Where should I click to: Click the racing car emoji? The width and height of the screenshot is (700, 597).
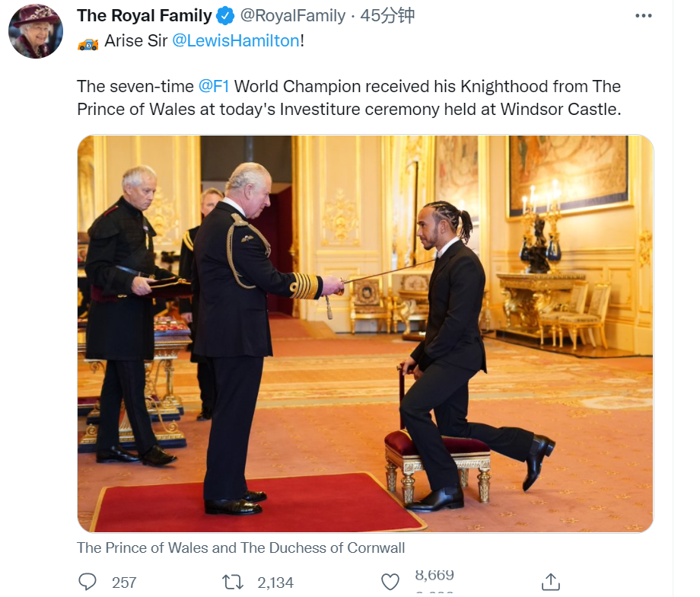tap(88, 43)
